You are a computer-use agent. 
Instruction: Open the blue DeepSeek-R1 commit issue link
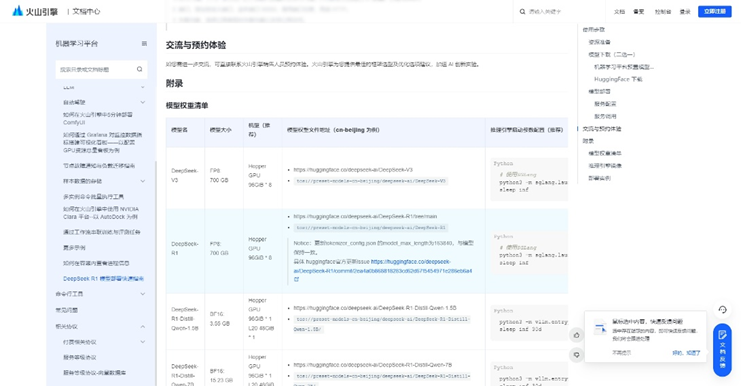(x=383, y=266)
